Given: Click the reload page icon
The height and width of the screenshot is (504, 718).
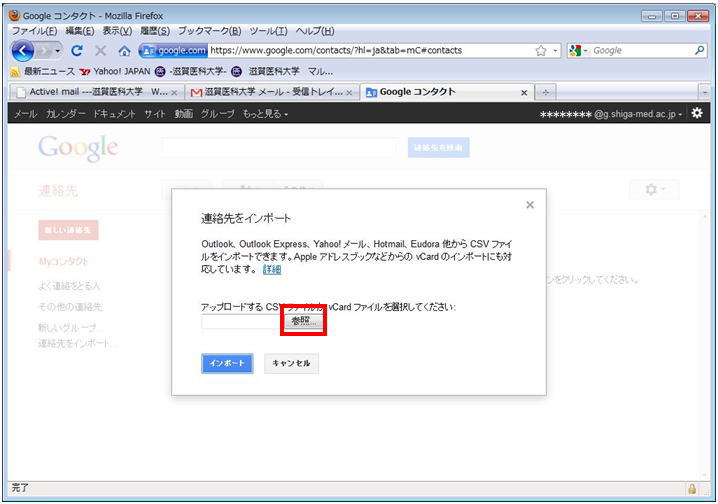Looking at the screenshot, I should [77, 50].
